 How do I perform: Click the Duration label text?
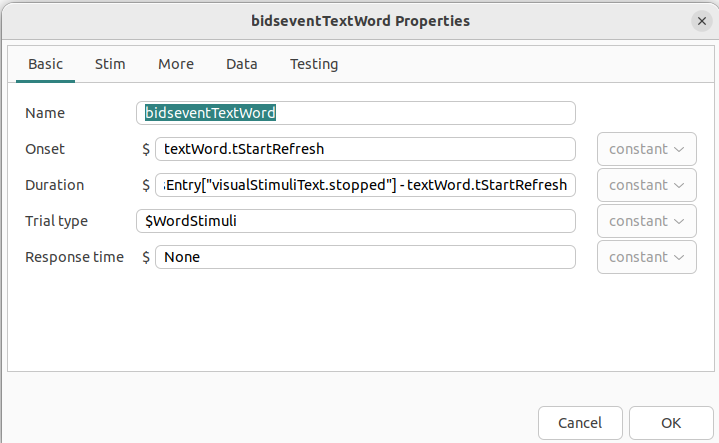pos(55,185)
